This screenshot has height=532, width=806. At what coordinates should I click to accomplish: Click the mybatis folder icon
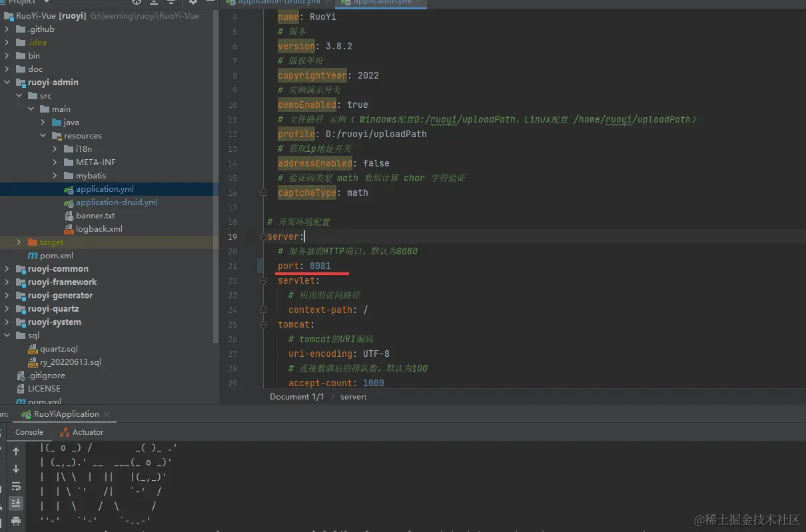[69, 176]
